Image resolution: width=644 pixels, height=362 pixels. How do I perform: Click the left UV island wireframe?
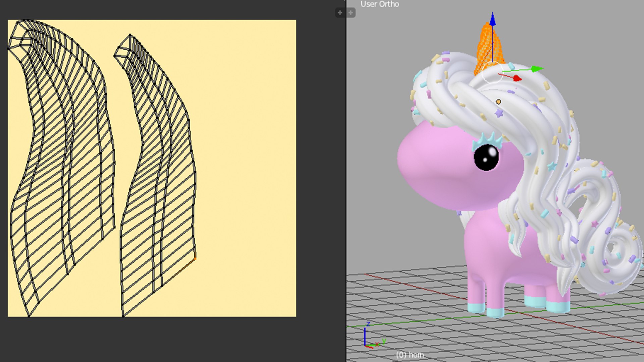click(x=61, y=168)
